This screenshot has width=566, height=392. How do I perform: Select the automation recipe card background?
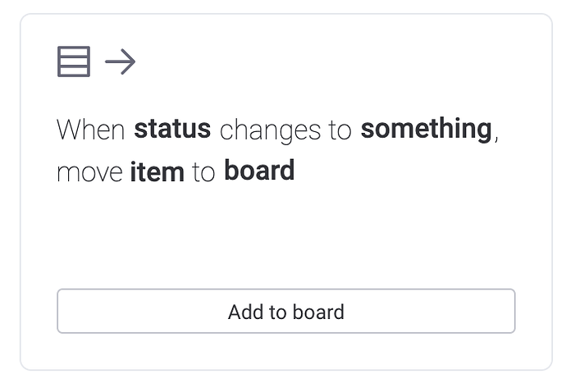pyautogui.click(x=410, y=230)
